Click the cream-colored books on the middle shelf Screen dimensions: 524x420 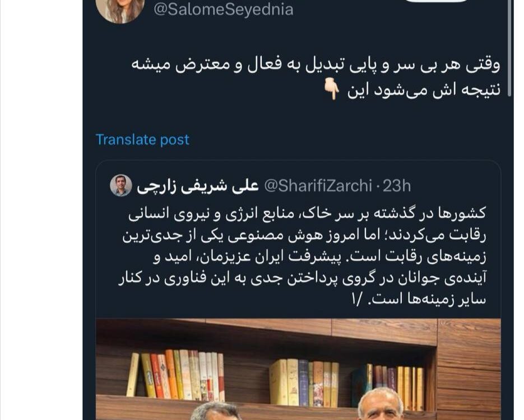[284, 381]
